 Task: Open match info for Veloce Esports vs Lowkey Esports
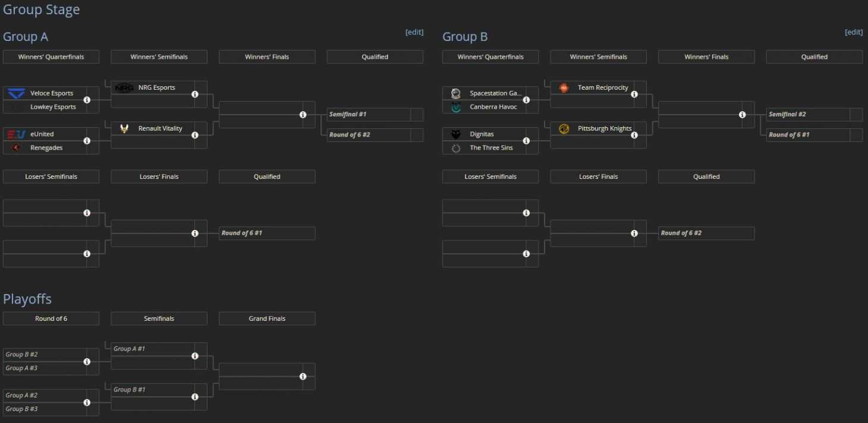coord(87,100)
